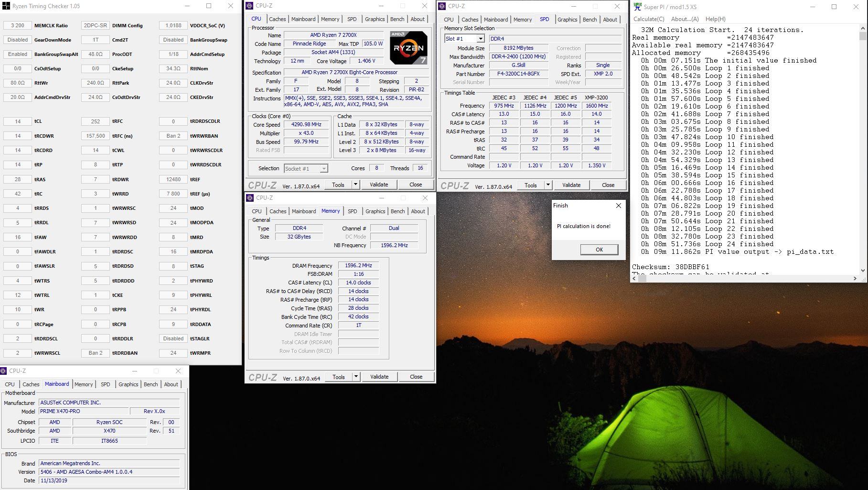
Task: Open the Bench tab in CPU-Z CPU window
Action: (397, 19)
